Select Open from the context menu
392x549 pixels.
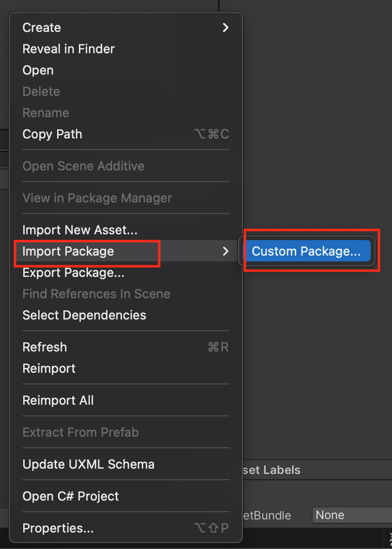pos(38,70)
